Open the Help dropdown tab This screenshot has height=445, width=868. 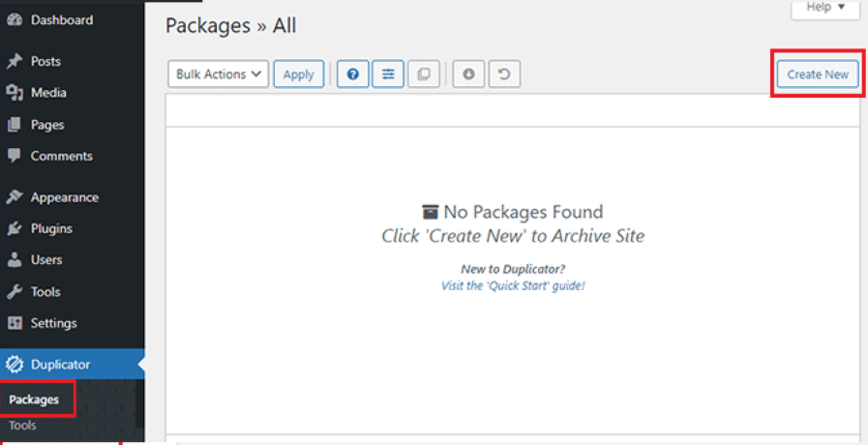(824, 8)
